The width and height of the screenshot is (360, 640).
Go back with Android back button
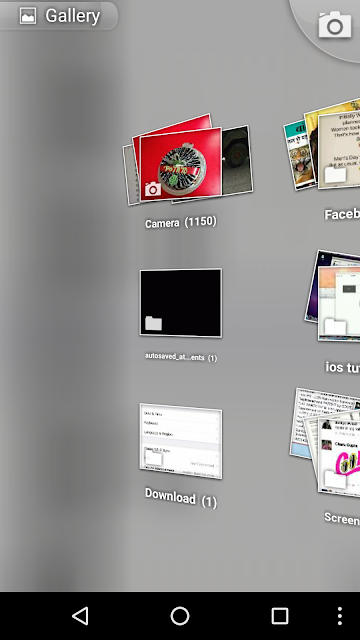tap(80, 616)
